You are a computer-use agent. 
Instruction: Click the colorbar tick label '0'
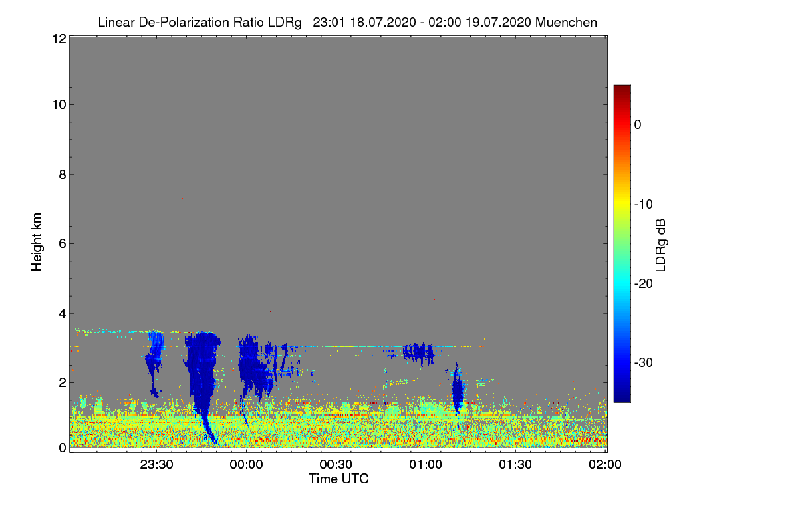[x=638, y=124]
